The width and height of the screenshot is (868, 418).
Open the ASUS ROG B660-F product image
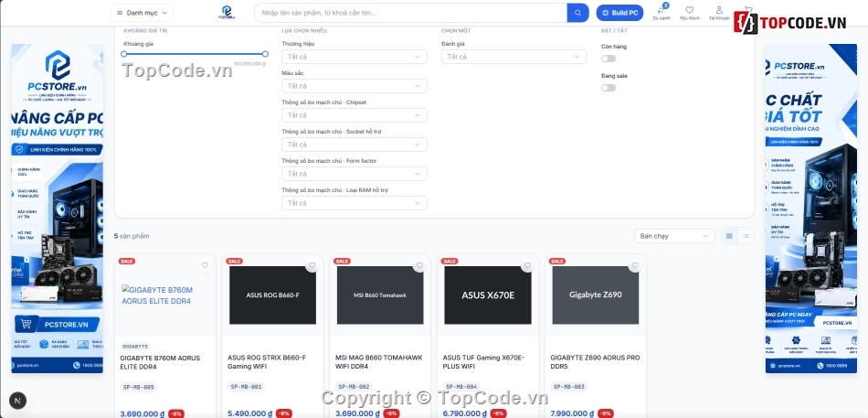tap(273, 295)
